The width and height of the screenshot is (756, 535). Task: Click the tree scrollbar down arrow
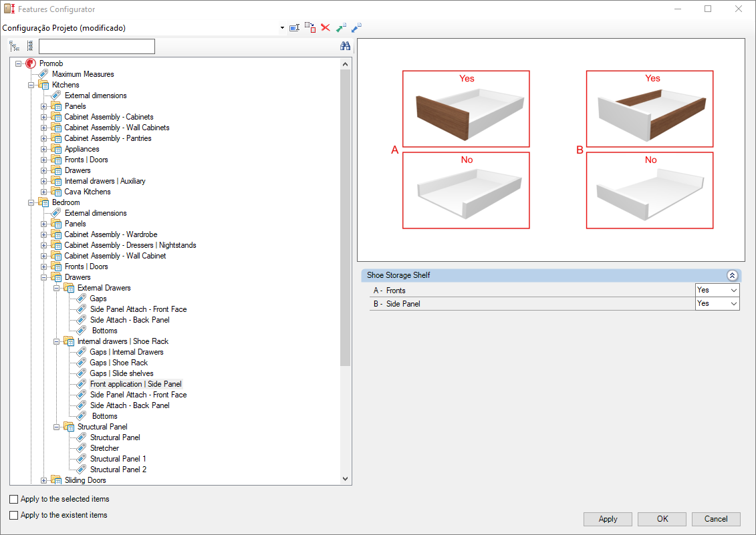[345, 479]
